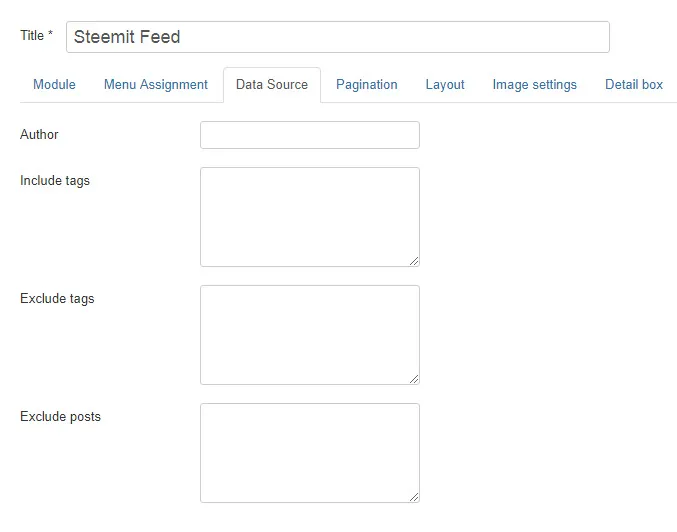Click the Exclude tags label
Screen dimensions: 677x532
click(x=57, y=298)
